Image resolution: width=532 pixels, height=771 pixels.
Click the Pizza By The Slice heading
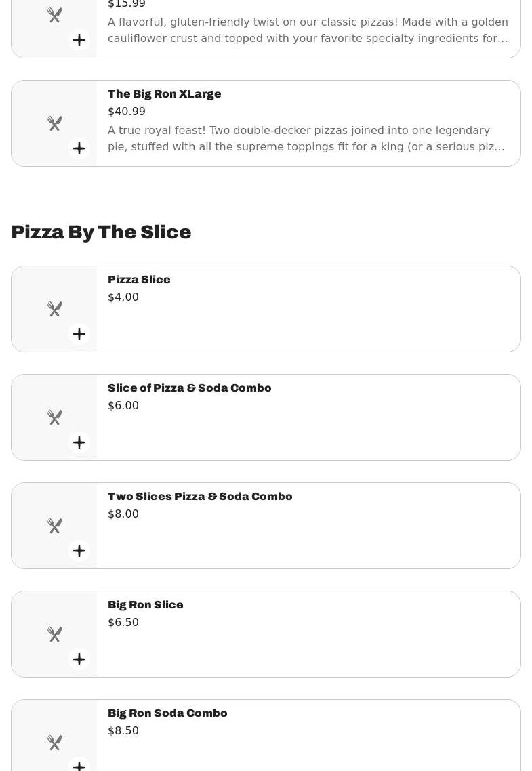coord(101,232)
